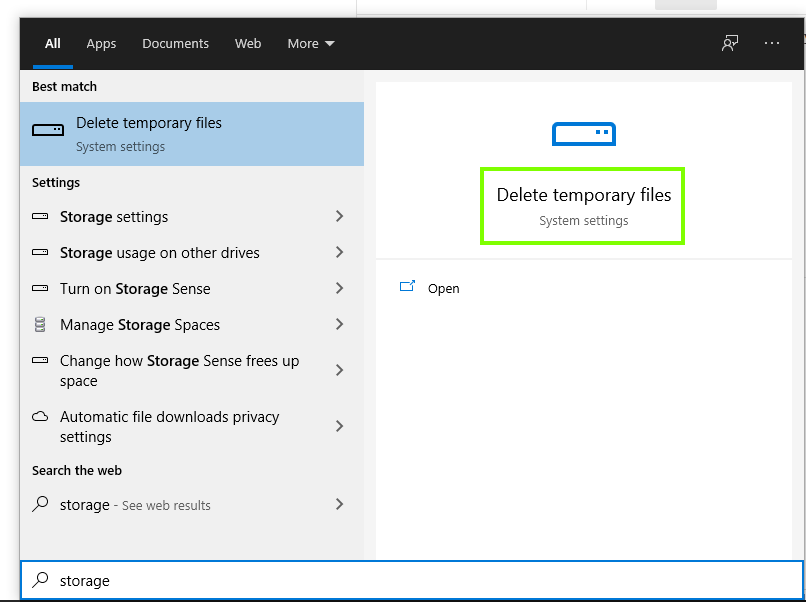Switch to the Documents tab
The image size is (806, 602).
[x=175, y=43]
